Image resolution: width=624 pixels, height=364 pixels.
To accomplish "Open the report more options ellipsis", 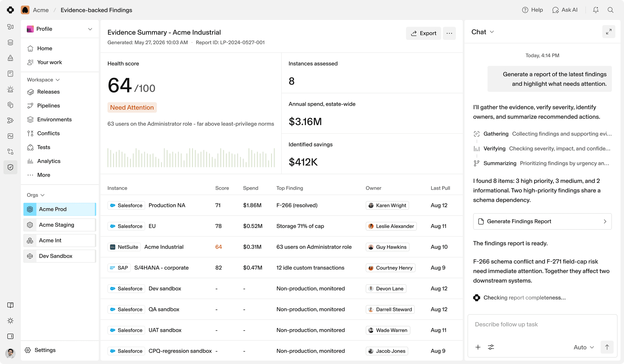I will pos(449,33).
